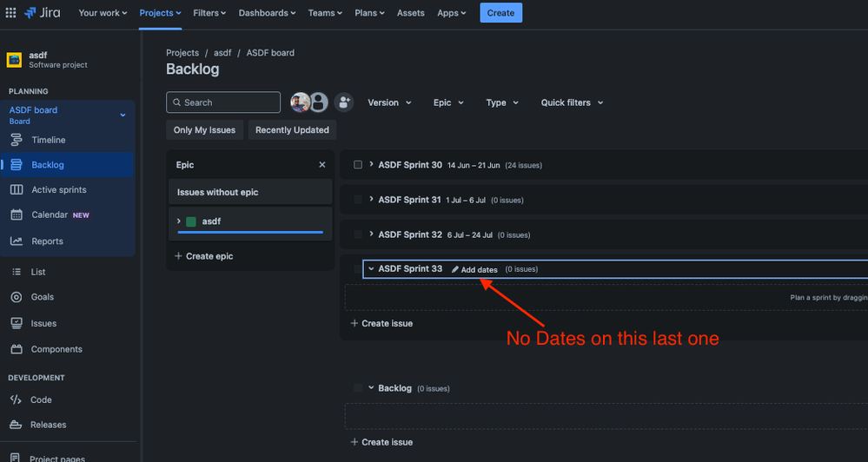868x462 pixels.
Task: Tick the ASDF Sprint 32 checkbox
Action: pos(358,234)
